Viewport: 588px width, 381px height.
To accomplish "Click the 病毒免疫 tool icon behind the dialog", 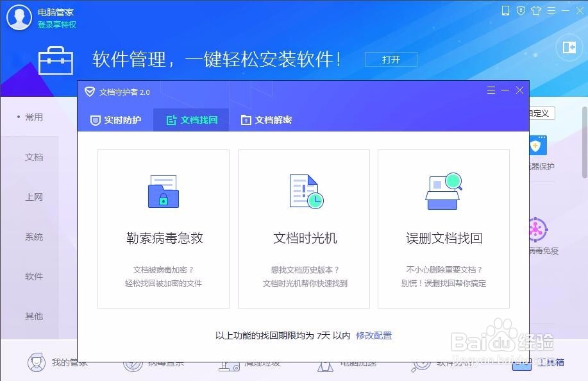I will (539, 229).
